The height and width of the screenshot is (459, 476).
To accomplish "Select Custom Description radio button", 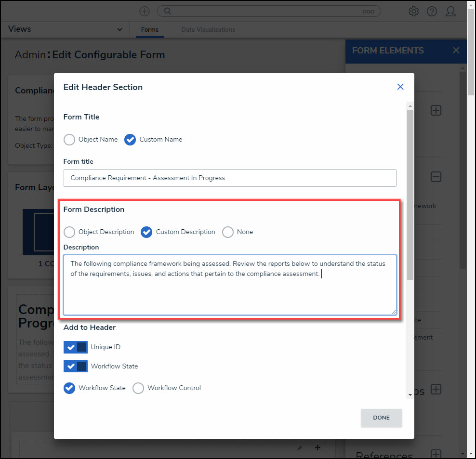I will click(146, 232).
